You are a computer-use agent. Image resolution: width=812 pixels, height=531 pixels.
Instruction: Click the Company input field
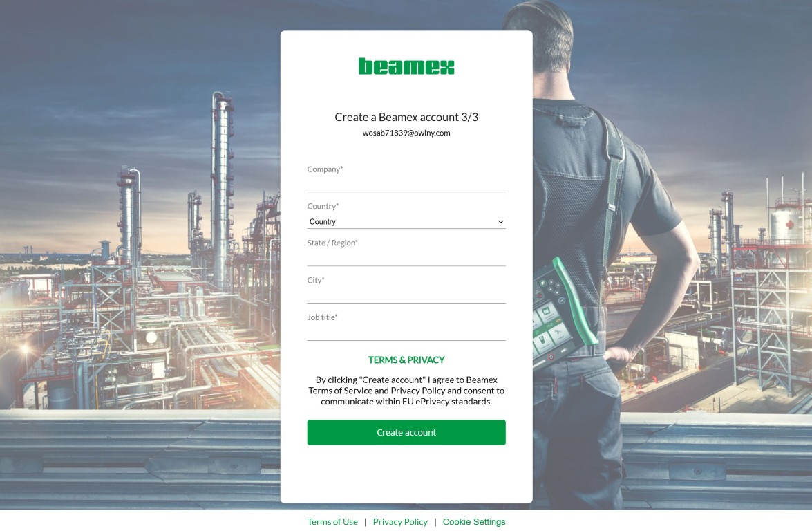pos(406,184)
